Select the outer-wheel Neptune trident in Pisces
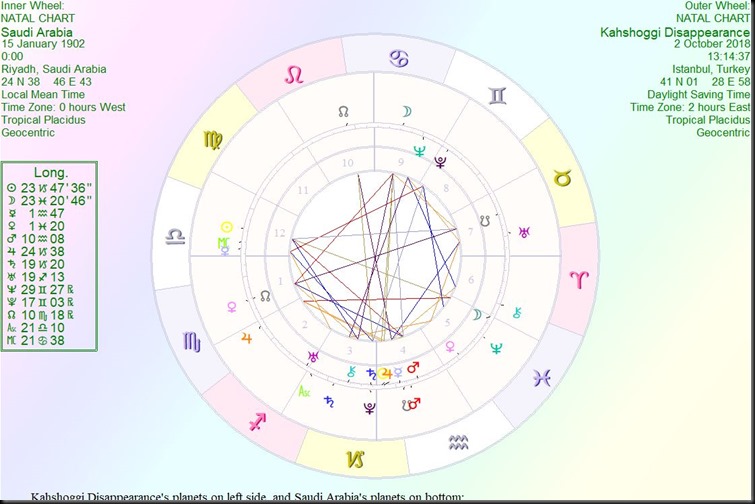755x504 pixels. coord(496,348)
